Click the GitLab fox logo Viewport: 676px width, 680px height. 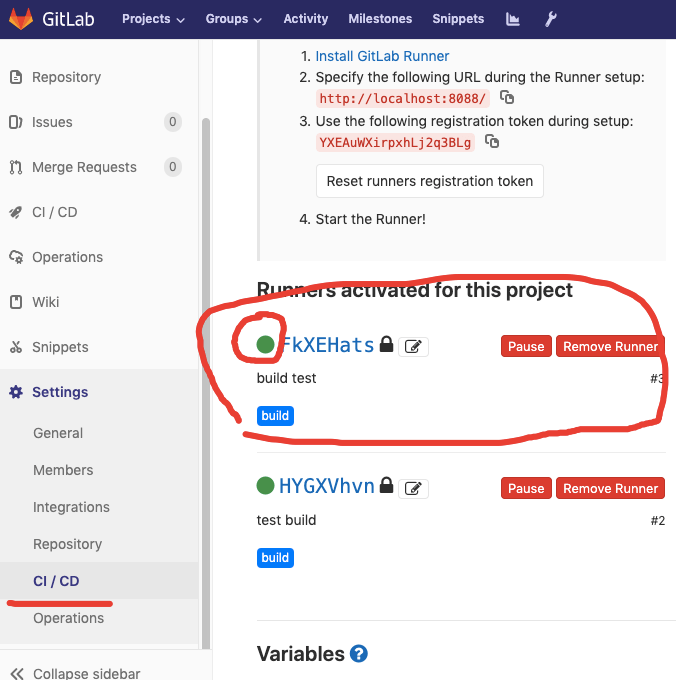point(21,19)
